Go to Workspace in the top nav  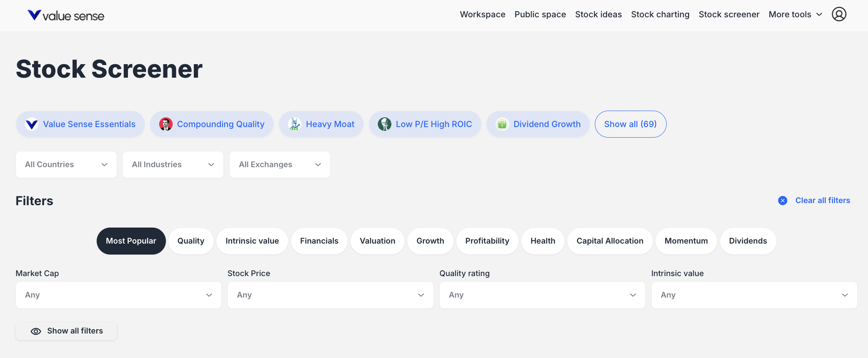tap(483, 14)
